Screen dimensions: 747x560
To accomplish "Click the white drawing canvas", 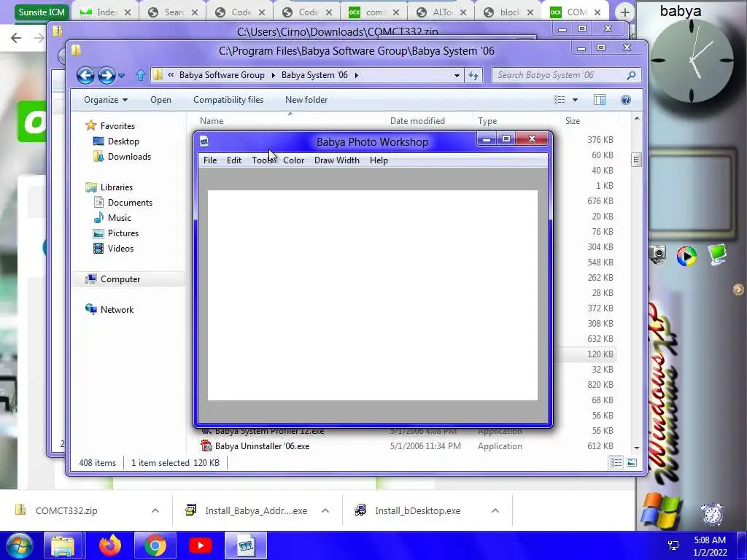I will click(x=373, y=295).
